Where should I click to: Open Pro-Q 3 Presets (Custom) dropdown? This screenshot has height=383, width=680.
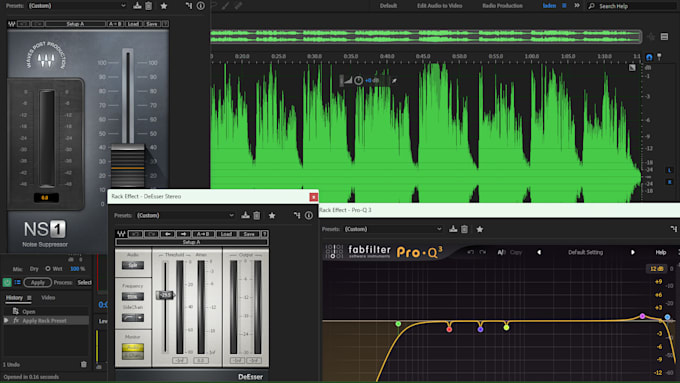[393, 229]
